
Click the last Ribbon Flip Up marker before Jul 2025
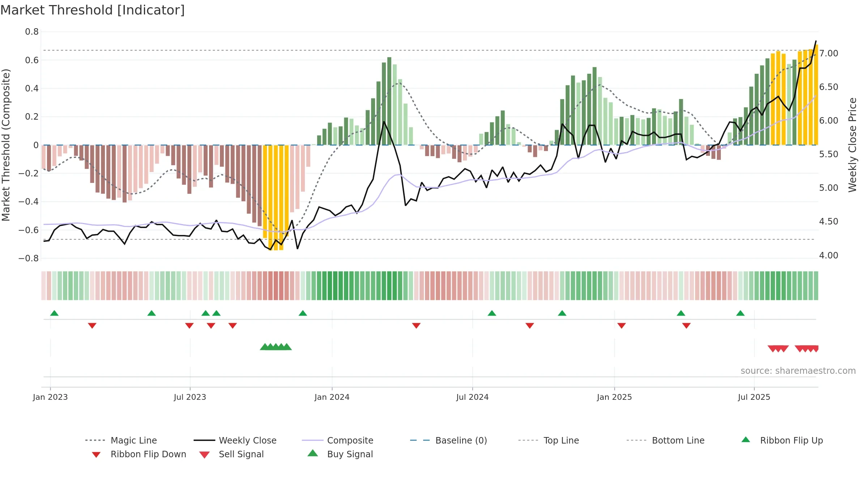(x=740, y=313)
